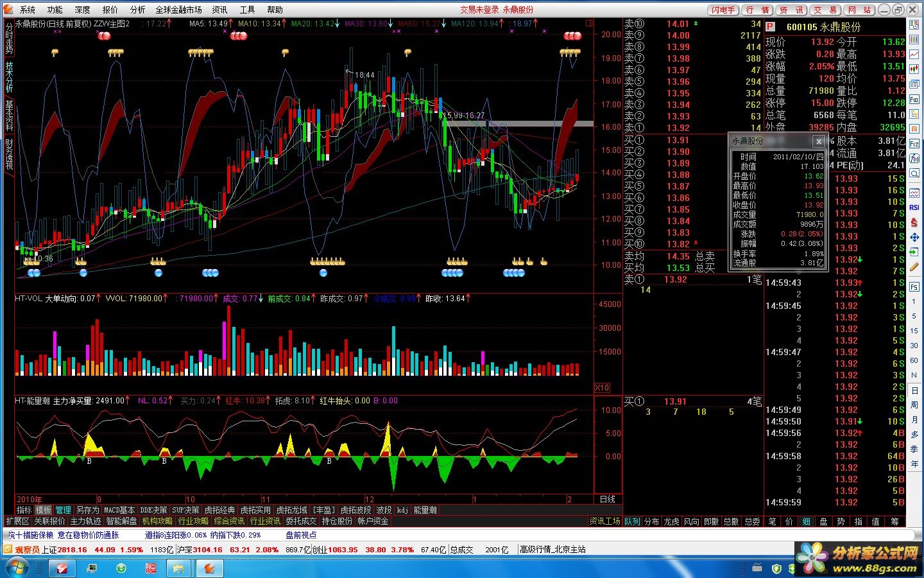Open the 基本资料 left sidebar tab
The image size is (924, 578).
(9, 116)
